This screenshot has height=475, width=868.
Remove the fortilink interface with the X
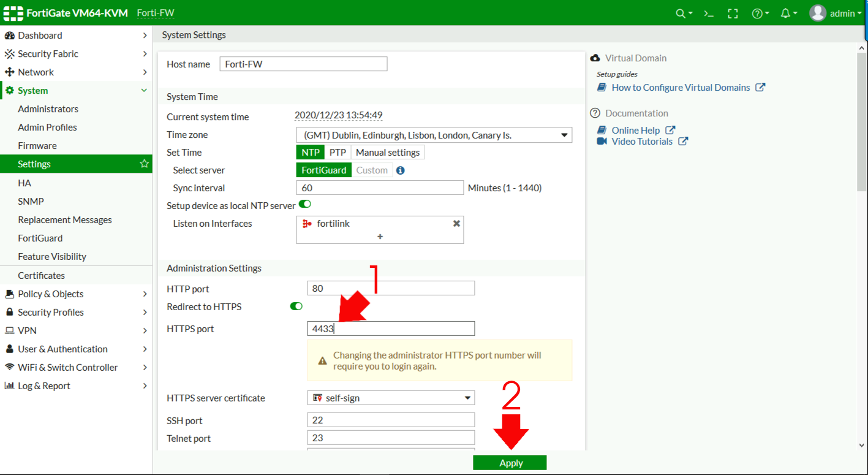tap(456, 224)
